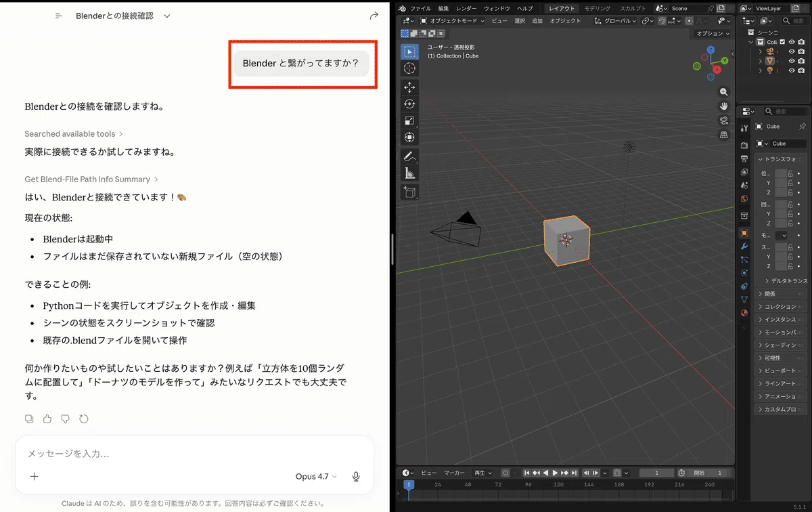Image resolution: width=812 pixels, height=512 pixels.
Task: Switch to the Sculpting workspace tab
Action: 633,8
